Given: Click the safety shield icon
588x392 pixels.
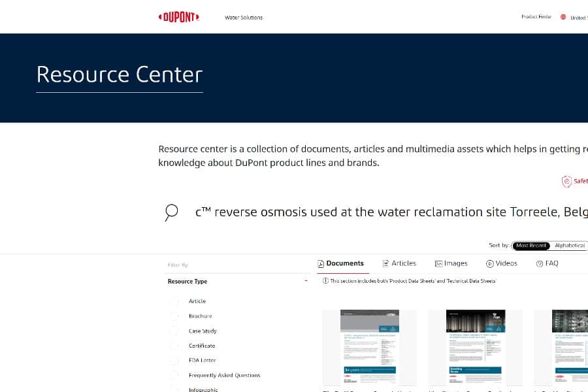Looking at the screenshot, I should (x=566, y=182).
